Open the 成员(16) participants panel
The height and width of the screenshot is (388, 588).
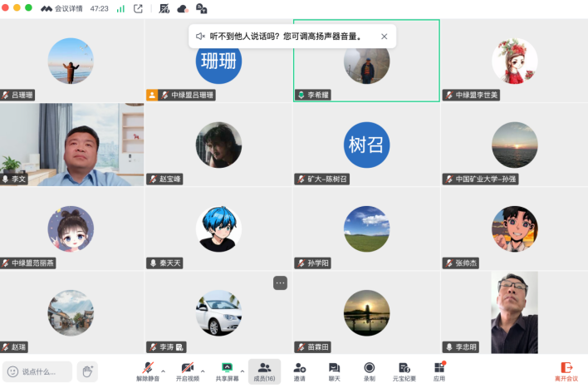point(264,371)
